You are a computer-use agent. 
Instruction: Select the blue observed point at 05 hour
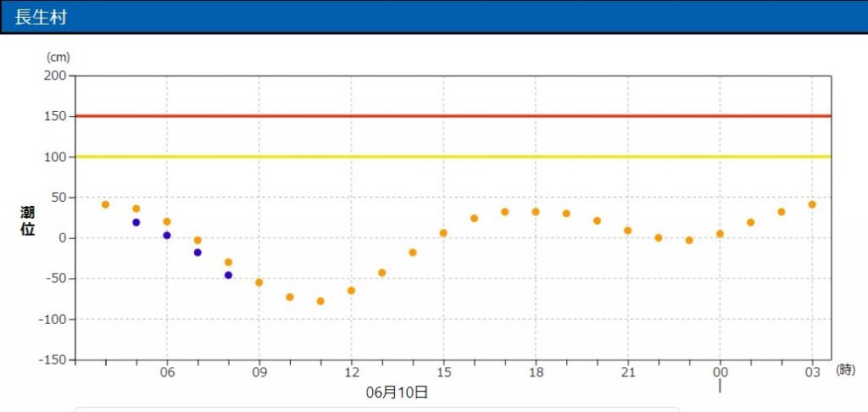(x=136, y=223)
